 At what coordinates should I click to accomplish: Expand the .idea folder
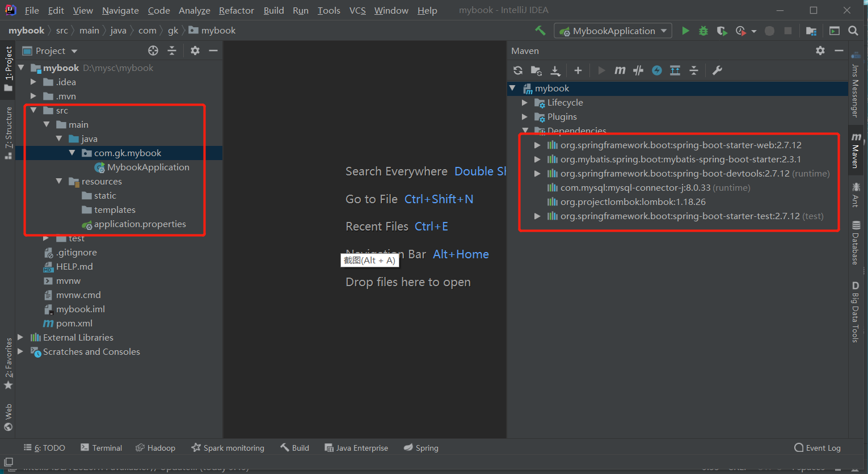coord(33,82)
